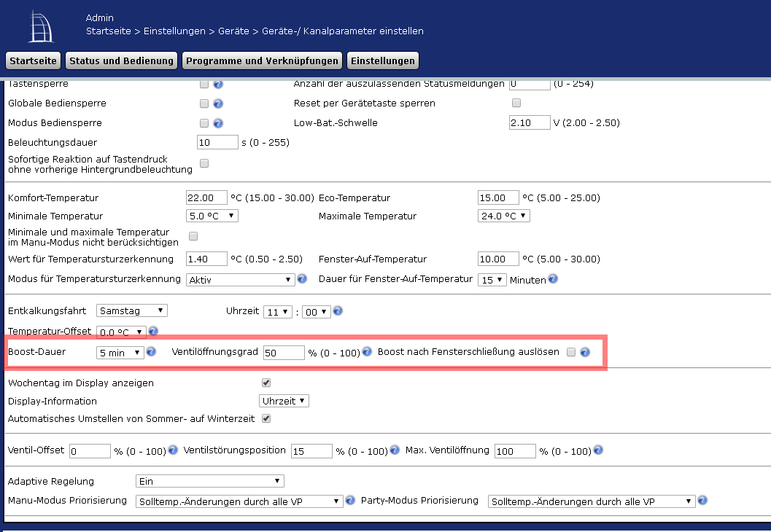Viewport: 771px width, 532px height.
Task: Open Manu-Modus Priorisierung dropdown
Action: coord(239,501)
